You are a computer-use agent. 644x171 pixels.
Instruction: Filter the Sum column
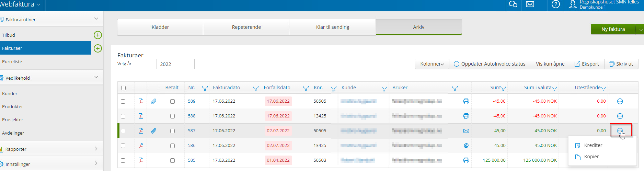click(503, 88)
